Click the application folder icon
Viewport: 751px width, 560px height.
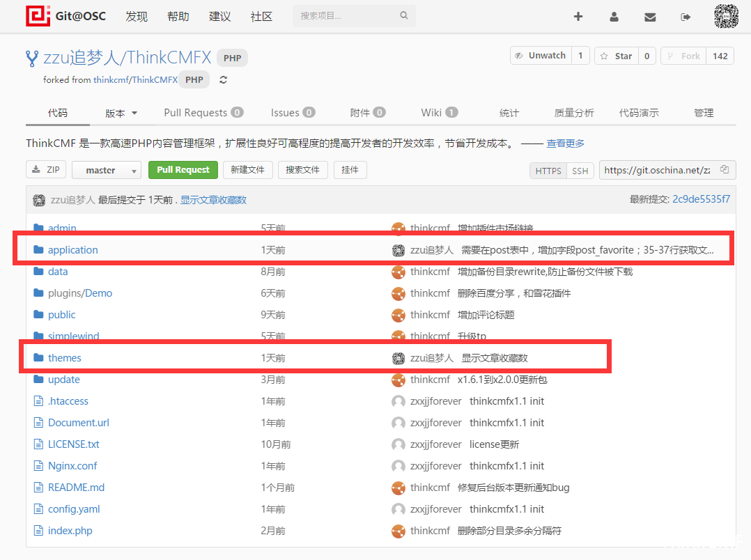[x=38, y=249]
